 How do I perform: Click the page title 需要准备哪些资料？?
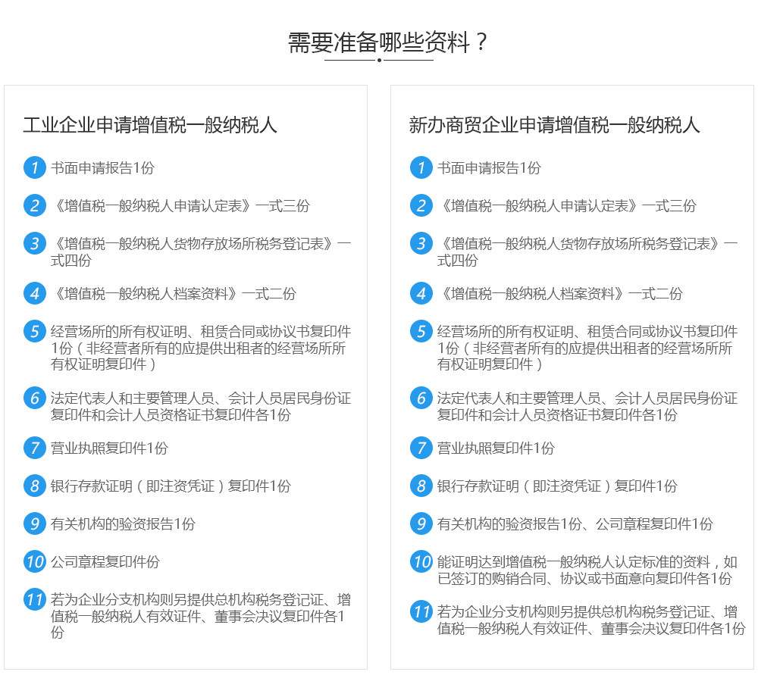coord(387,42)
